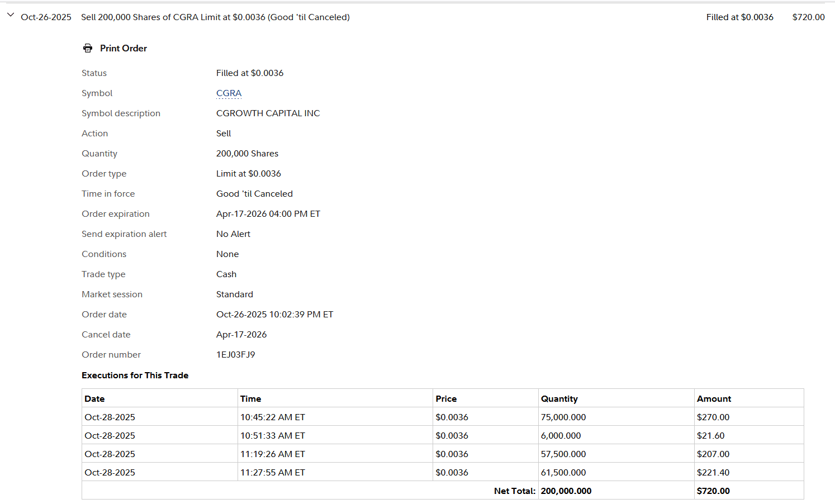Click the 'Time' column header

coord(251,399)
